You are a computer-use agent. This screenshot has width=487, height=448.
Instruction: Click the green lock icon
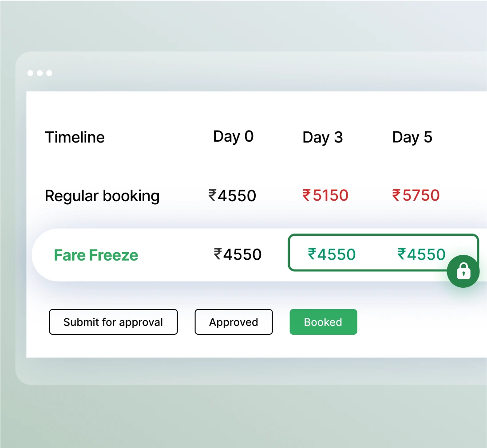coord(463,271)
